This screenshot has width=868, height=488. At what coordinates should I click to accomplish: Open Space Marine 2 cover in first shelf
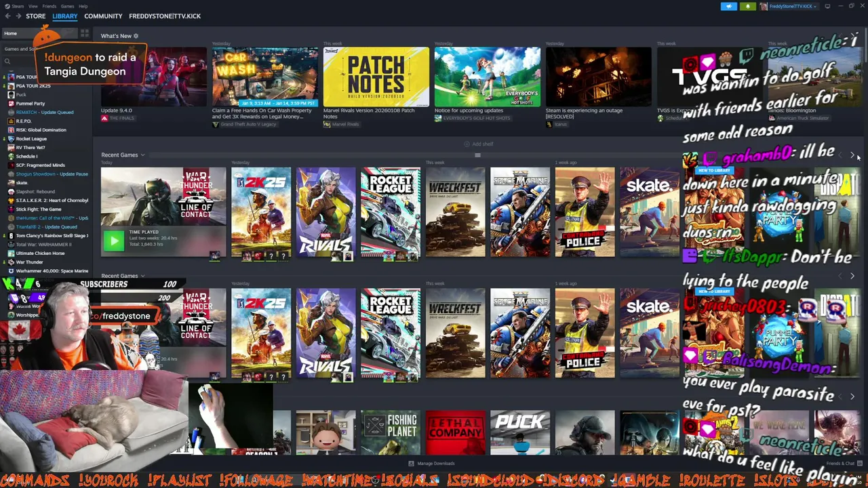(x=520, y=212)
